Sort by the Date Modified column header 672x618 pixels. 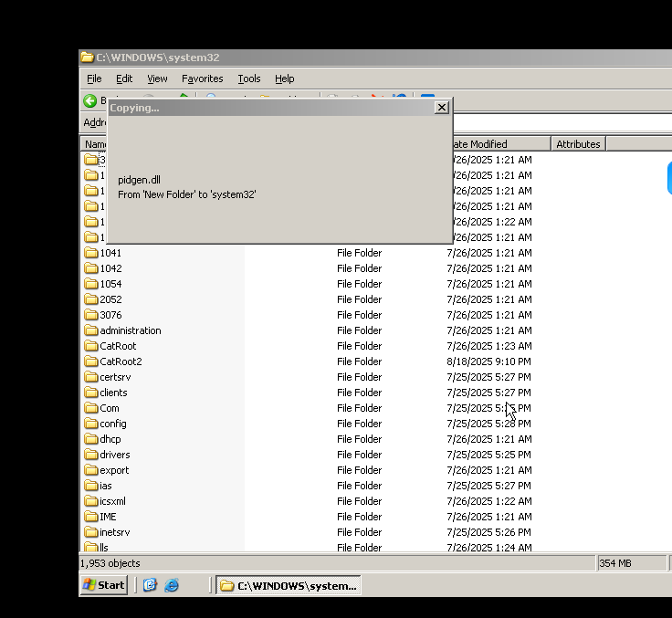pyautogui.click(x=500, y=144)
